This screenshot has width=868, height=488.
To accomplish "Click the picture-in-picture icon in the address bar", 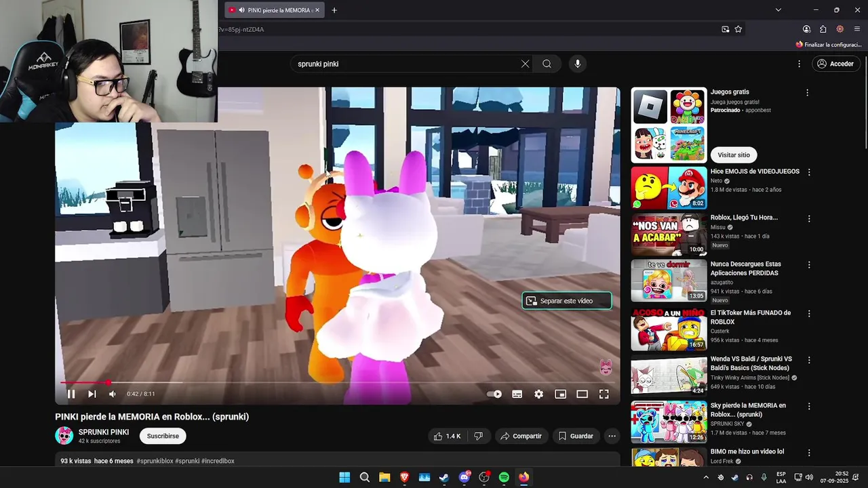I will (x=726, y=29).
